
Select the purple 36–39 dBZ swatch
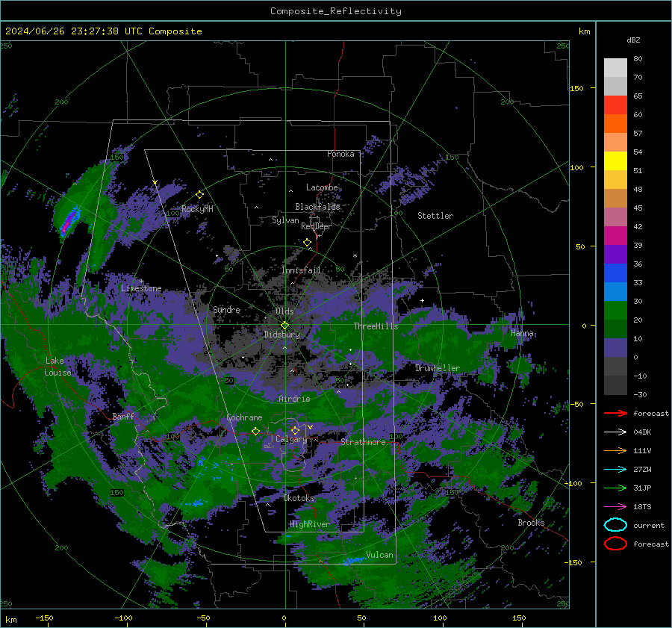tap(615, 254)
